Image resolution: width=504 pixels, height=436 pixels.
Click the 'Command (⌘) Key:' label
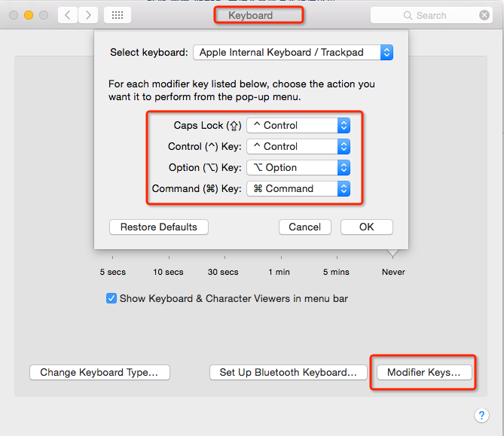coord(197,188)
